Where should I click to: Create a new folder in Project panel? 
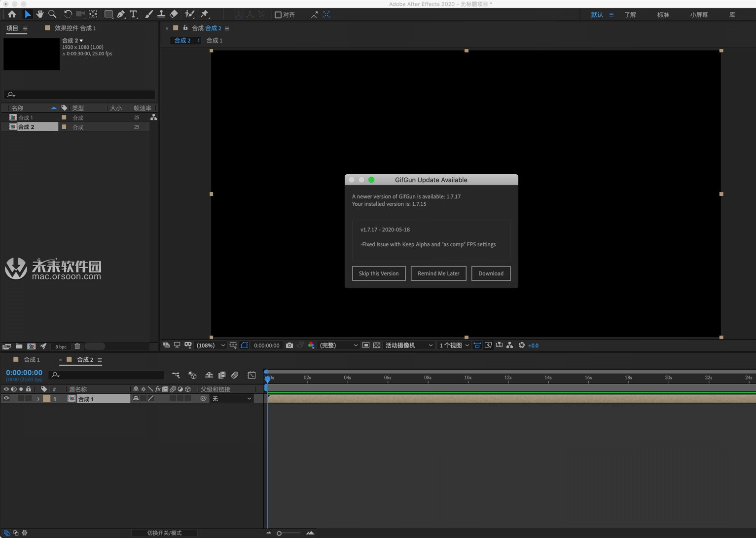click(19, 346)
